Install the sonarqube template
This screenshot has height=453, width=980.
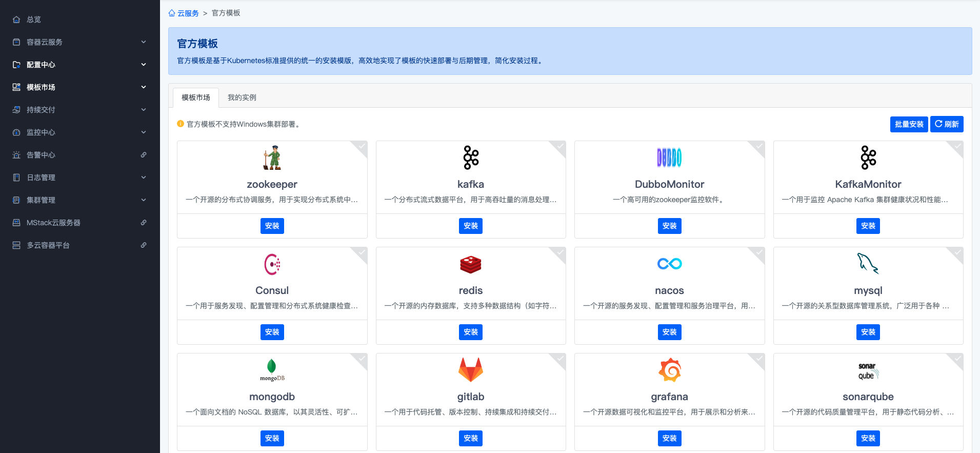click(x=868, y=438)
